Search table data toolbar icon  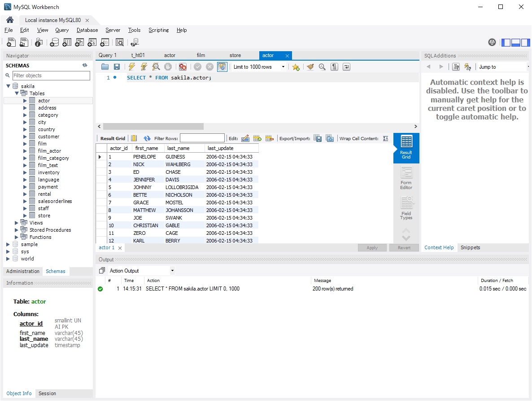(119, 42)
